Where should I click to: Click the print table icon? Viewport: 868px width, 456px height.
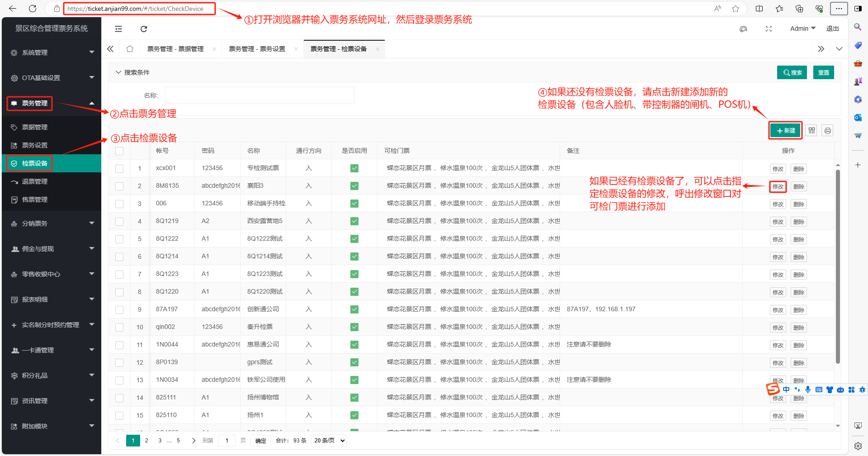(828, 131)
